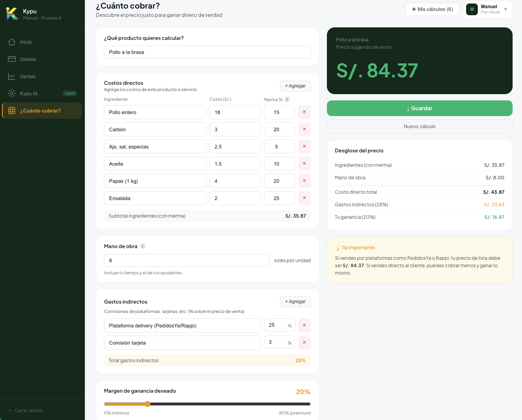This screenshot has width=522, height=420.
Task: Click the Carbón name field
Action: pos(155,129)
